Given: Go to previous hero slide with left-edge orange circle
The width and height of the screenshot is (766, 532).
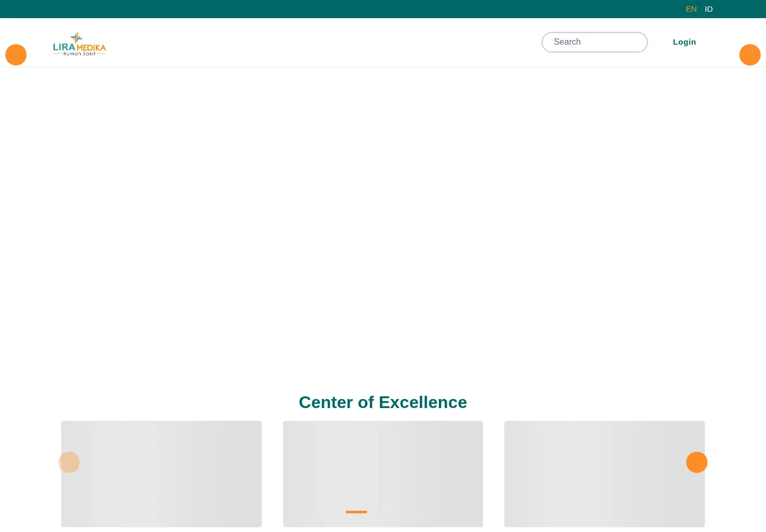Looking at the screenshot, I should point(16,55).
